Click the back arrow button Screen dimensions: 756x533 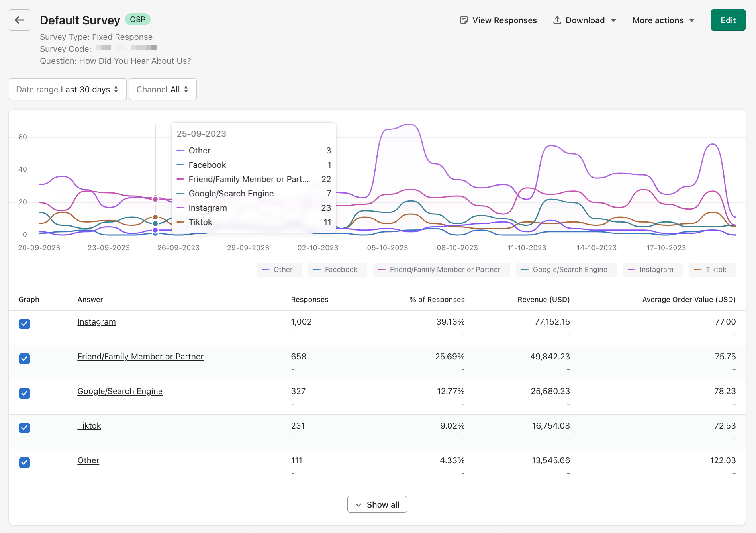click(20, 20)
